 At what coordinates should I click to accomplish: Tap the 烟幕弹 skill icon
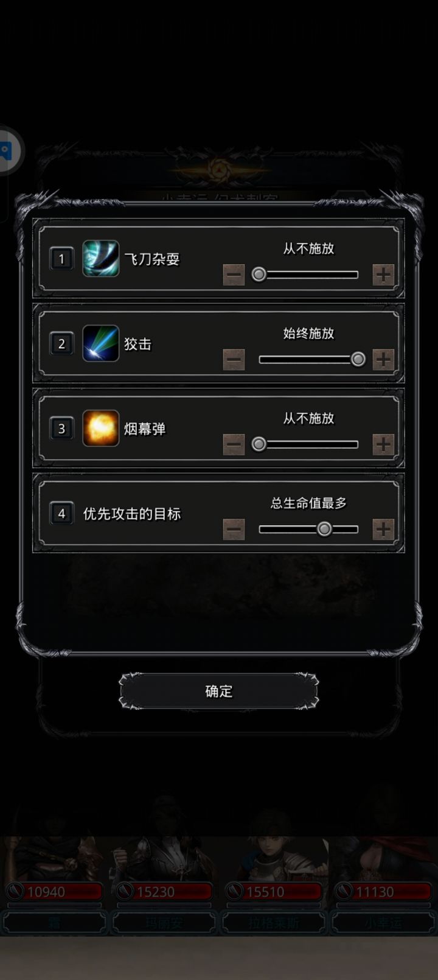[x=100, y=429]
